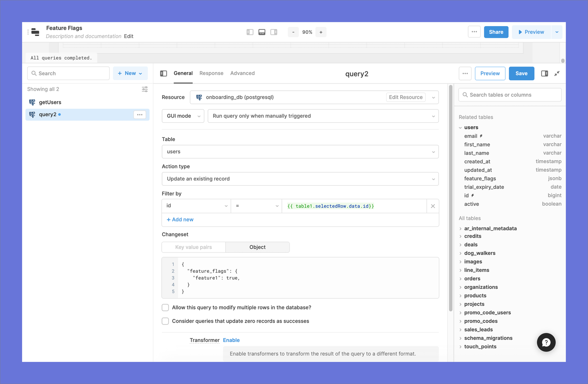The width and height of the screenshot is (588, 384).
Task: Switch to the Response tab
Action: coord(211,73)
